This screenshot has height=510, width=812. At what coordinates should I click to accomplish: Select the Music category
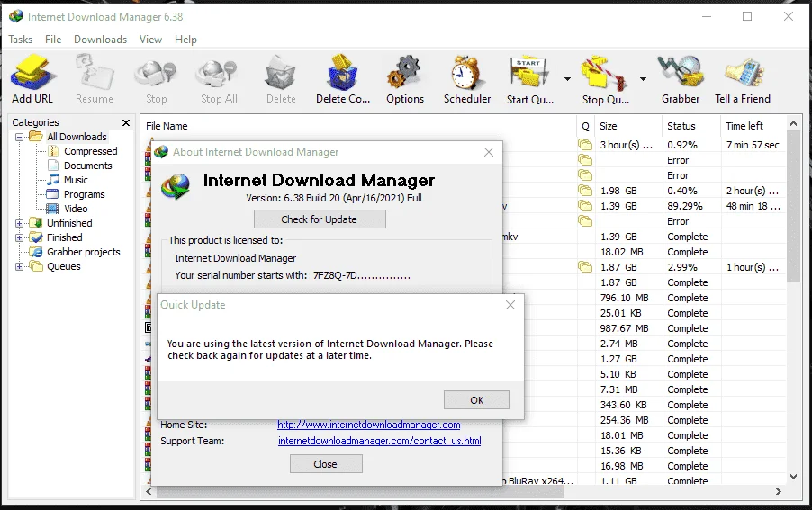(x=76, y=180)
